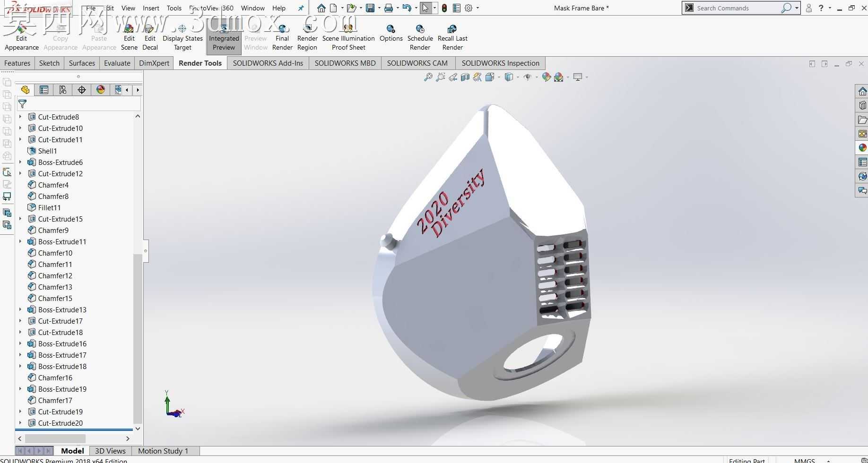The image size is (868, 463).
Task: Toggle the pin icon beside the Help menu
Action: click(301, 8)
